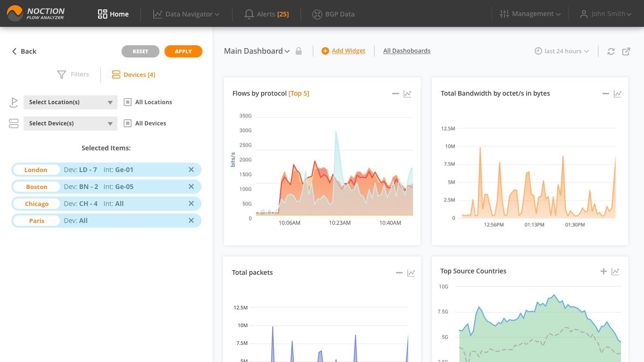Remove the Paris selected item
The height and width of the screenshot is (362, 644).
191,221
